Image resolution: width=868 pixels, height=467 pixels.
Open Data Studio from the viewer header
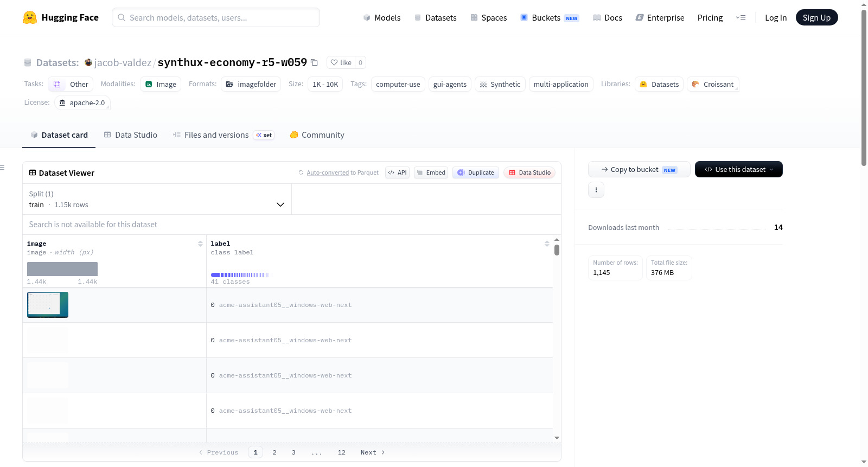coord(529,172)
